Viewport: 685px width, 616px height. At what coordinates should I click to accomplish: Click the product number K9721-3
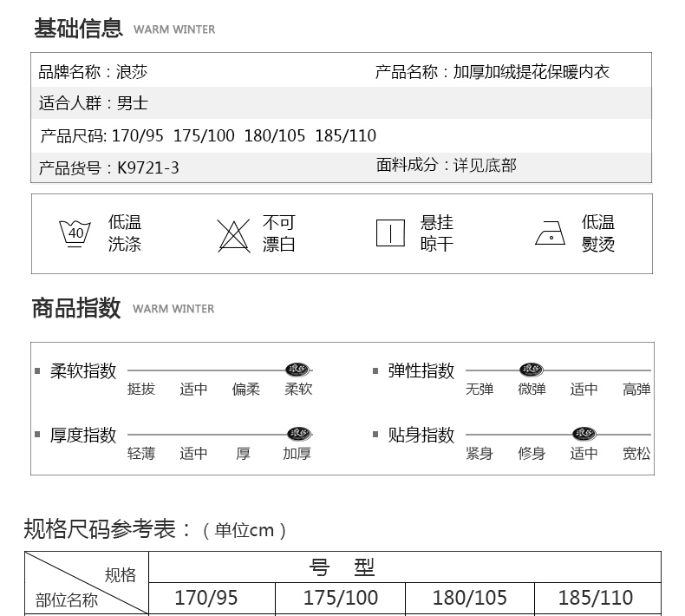point(148,167)
